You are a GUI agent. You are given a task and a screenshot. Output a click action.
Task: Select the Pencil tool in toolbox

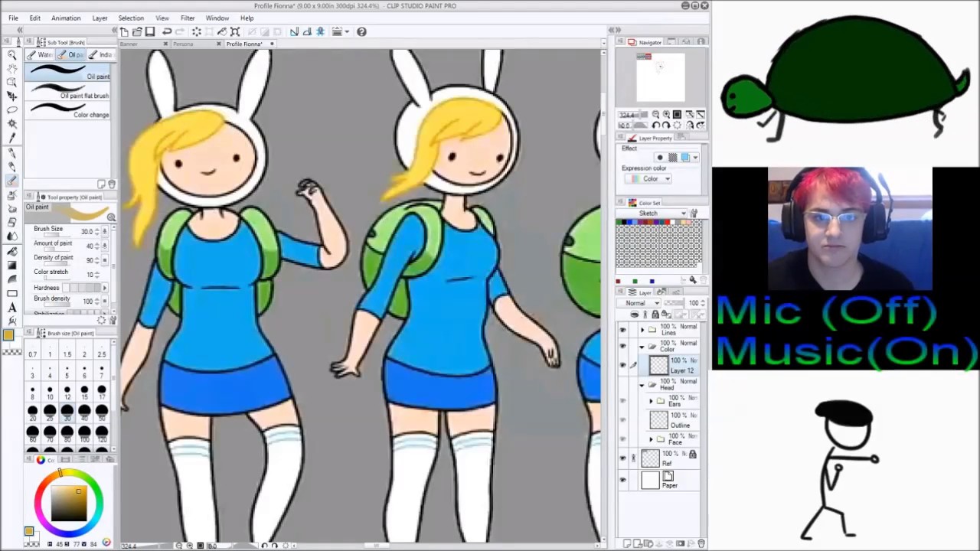pos(11,166)
